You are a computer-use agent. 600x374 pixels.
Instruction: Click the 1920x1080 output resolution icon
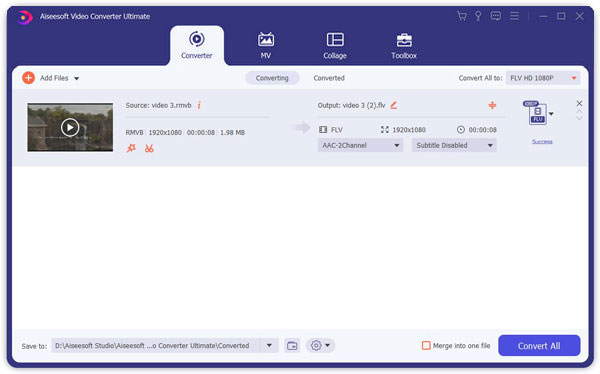click(x=385, y=129)
